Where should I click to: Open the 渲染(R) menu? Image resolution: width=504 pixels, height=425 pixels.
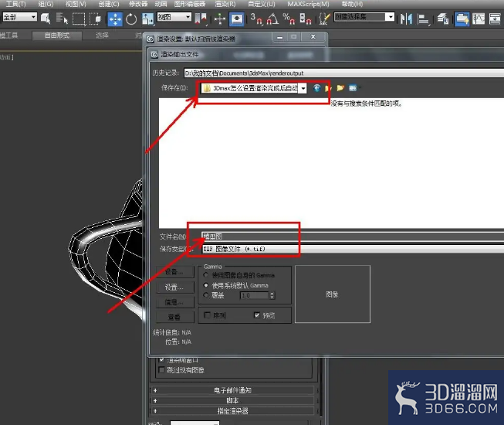[x=225, y=4]
